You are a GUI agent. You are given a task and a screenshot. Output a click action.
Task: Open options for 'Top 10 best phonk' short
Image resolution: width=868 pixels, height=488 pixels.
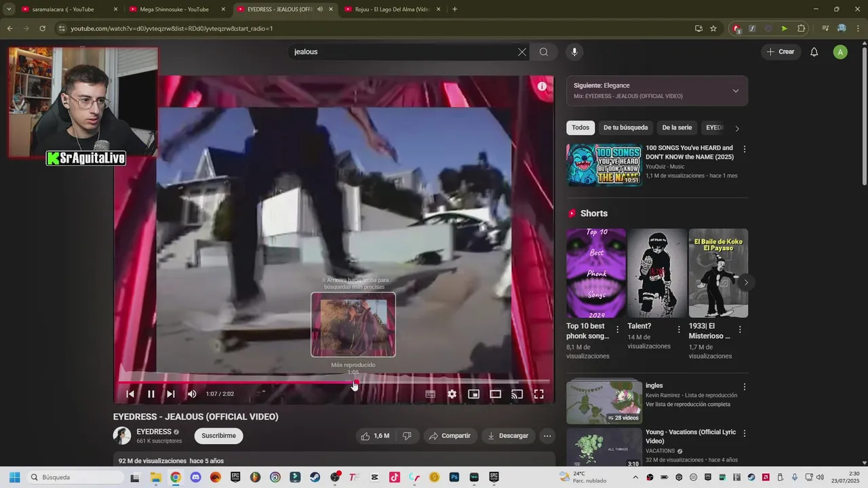tap(617, 329)
